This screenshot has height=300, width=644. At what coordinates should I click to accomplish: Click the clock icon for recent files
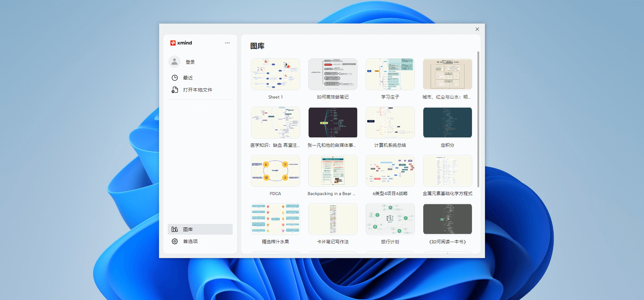coord(175,78)
